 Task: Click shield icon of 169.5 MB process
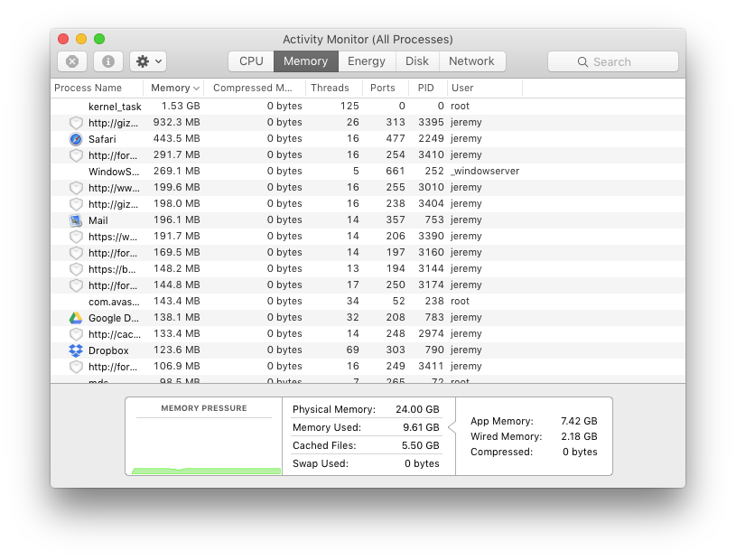click(x=76, y=253)
